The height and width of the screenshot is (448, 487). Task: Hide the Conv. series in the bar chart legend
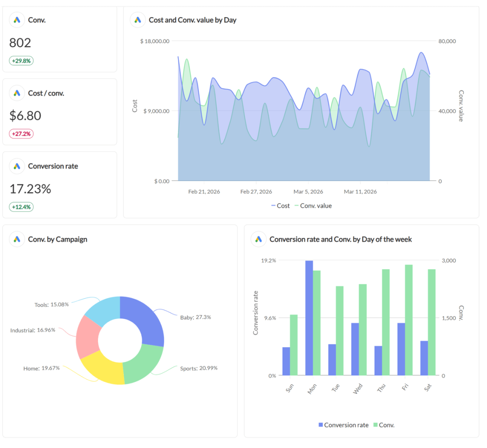[x=383, y=425]
